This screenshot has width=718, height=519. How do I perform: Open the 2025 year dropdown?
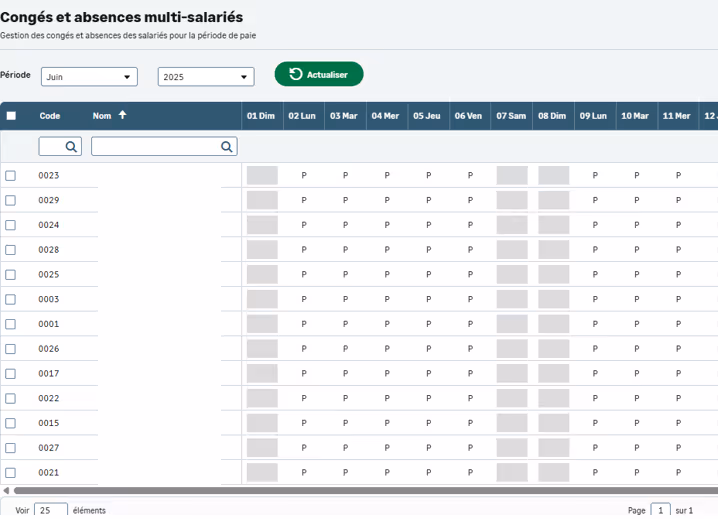(206, 77)
